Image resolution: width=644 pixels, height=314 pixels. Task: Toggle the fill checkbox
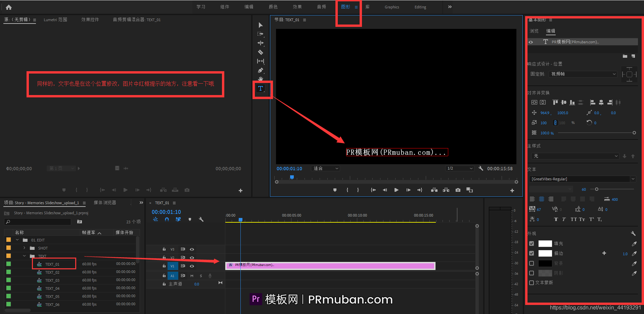click(532, 243)
